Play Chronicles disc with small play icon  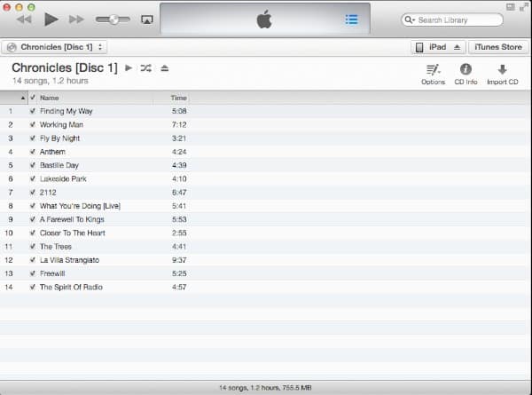point(129,68)
